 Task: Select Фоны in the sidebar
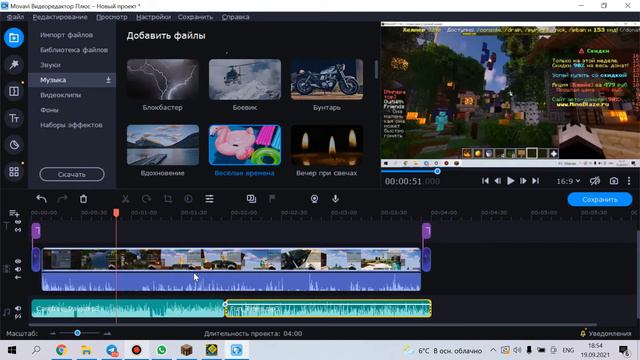pos(49,110)
